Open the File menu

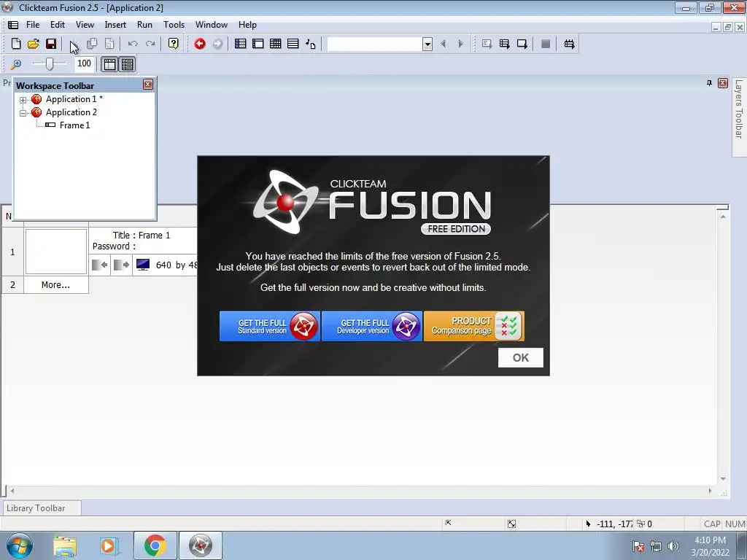pos(33,25)
